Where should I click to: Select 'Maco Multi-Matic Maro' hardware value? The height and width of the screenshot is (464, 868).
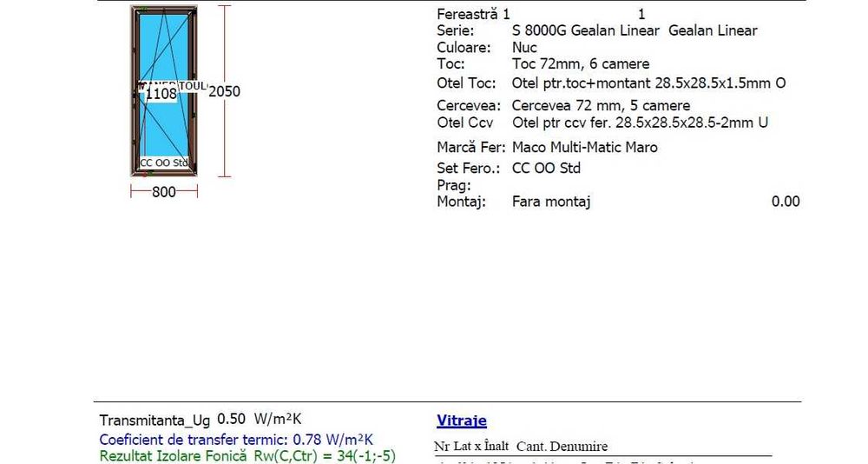[584, 147]
